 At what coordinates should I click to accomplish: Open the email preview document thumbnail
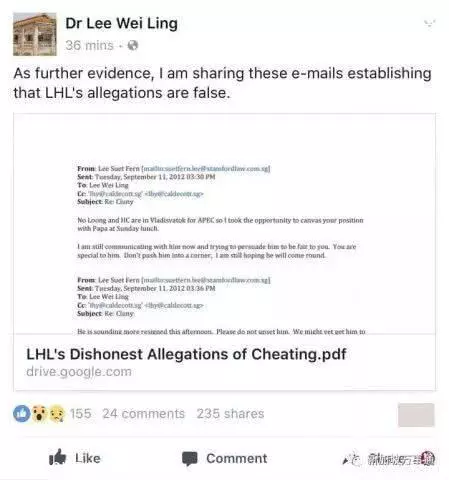tap(224, 224)
